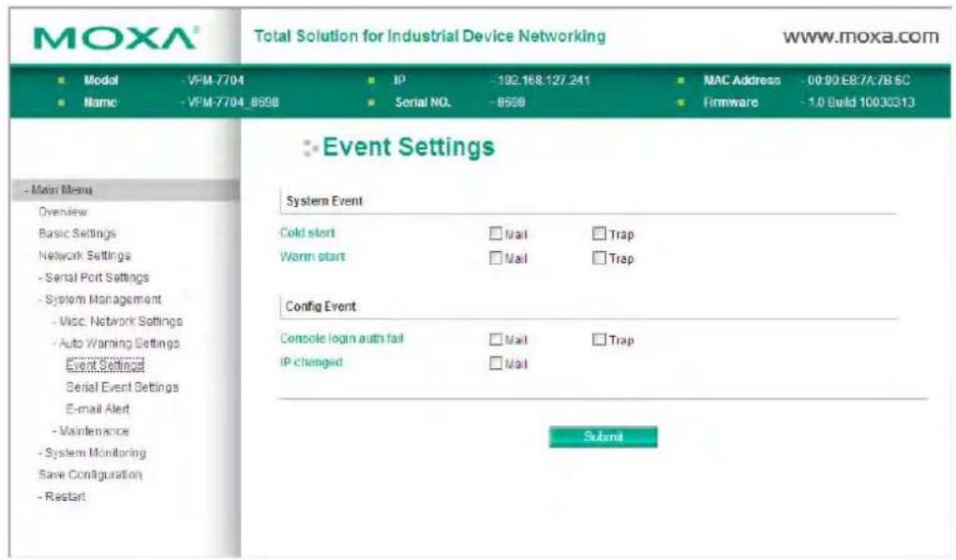Select Event Settings link in sidebar
The height and width of the screenshot is (560, 956).
(105, 365)
